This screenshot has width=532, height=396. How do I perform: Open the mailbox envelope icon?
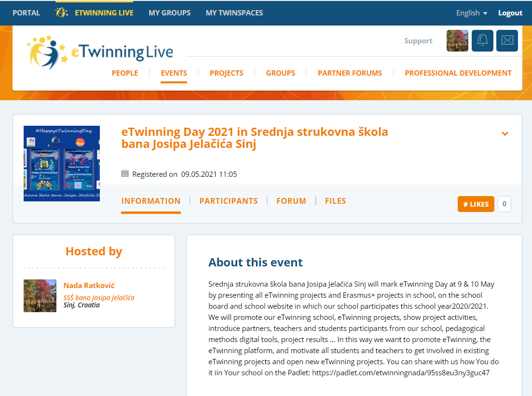(507, 41)
